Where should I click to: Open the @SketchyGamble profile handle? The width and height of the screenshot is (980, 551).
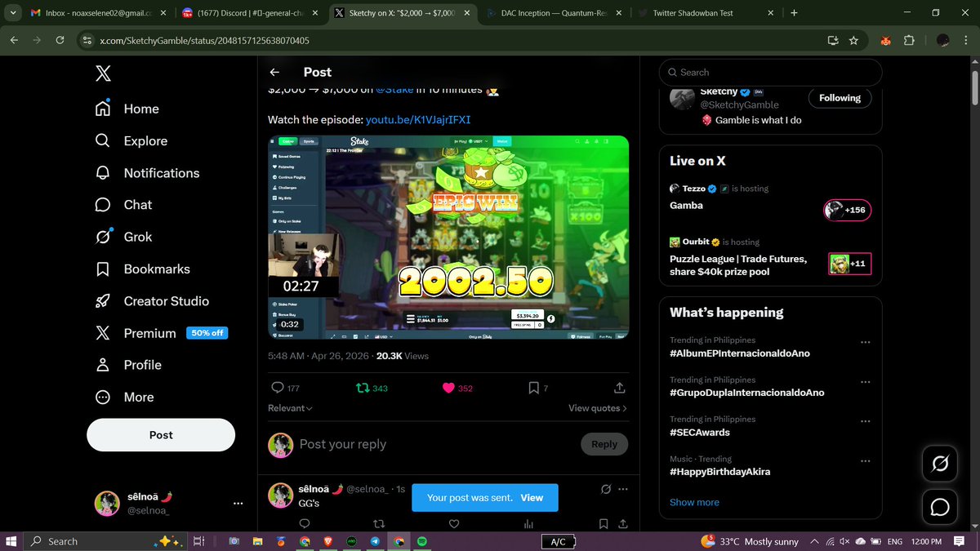coord(739,104)
